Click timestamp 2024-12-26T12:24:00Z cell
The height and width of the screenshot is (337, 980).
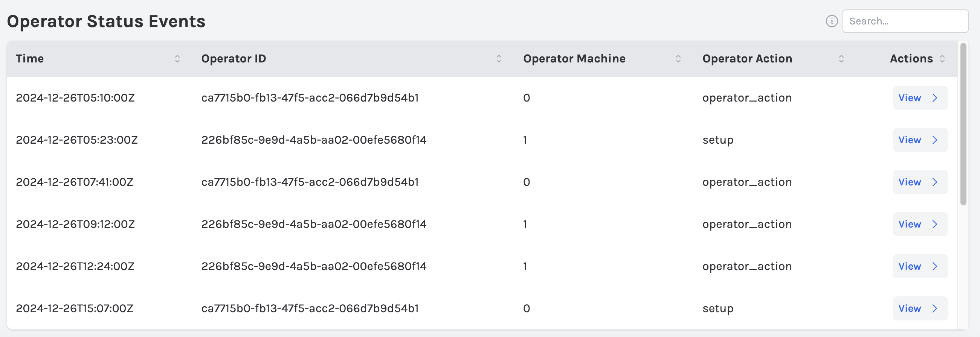point(75,267)
